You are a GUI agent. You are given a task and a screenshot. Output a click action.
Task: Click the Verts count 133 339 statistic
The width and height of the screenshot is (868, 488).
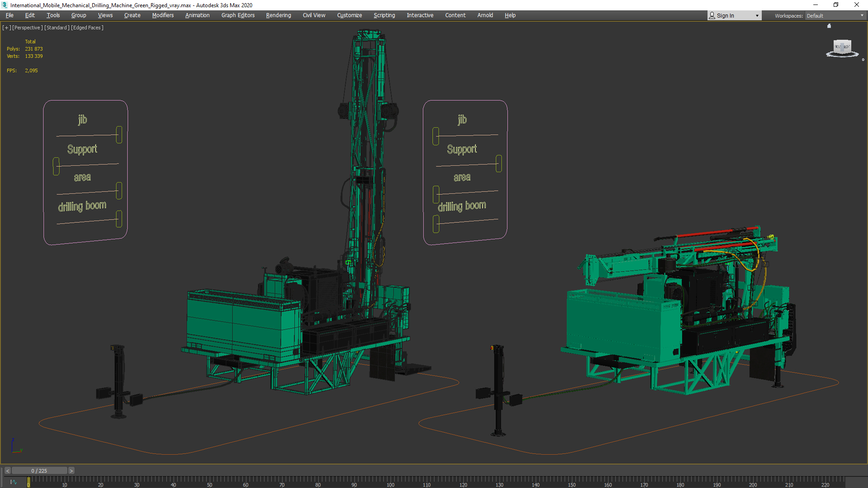tap(34, 56)
